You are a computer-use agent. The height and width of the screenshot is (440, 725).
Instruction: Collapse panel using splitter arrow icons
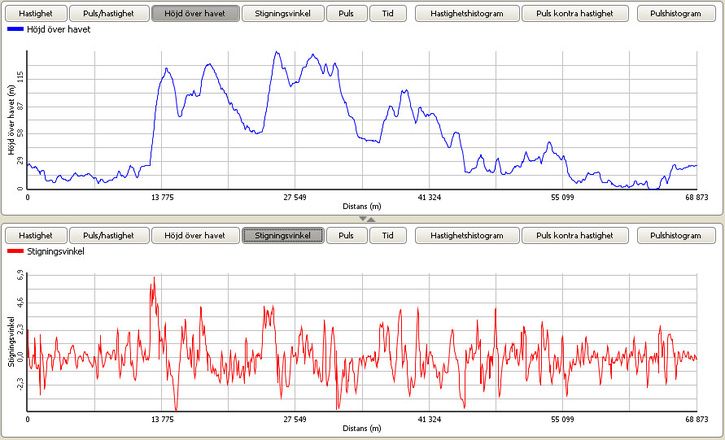(x=367, y=219)
